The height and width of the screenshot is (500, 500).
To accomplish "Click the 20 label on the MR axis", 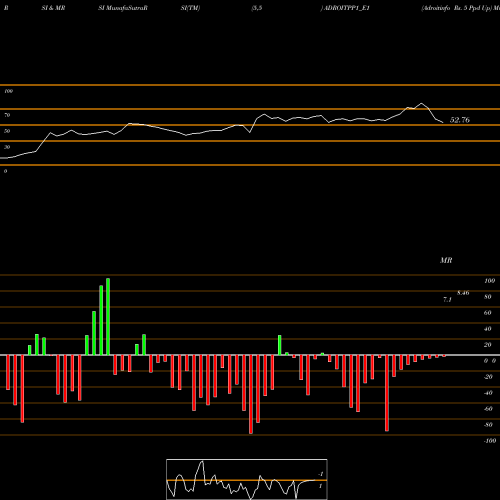I will [487, 345].
